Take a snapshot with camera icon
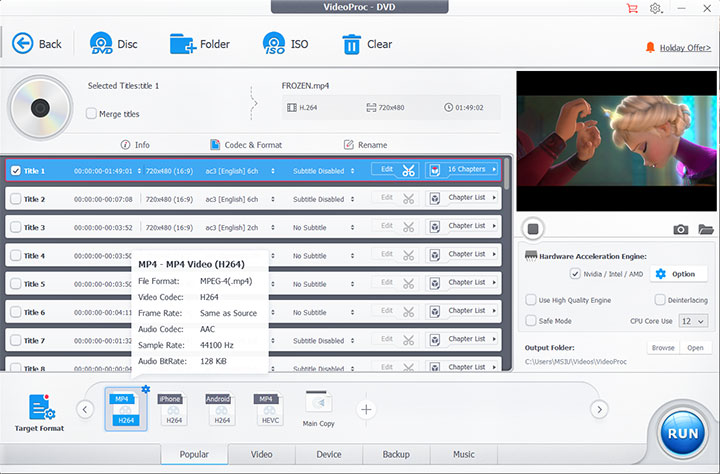 tap(681, 229)
